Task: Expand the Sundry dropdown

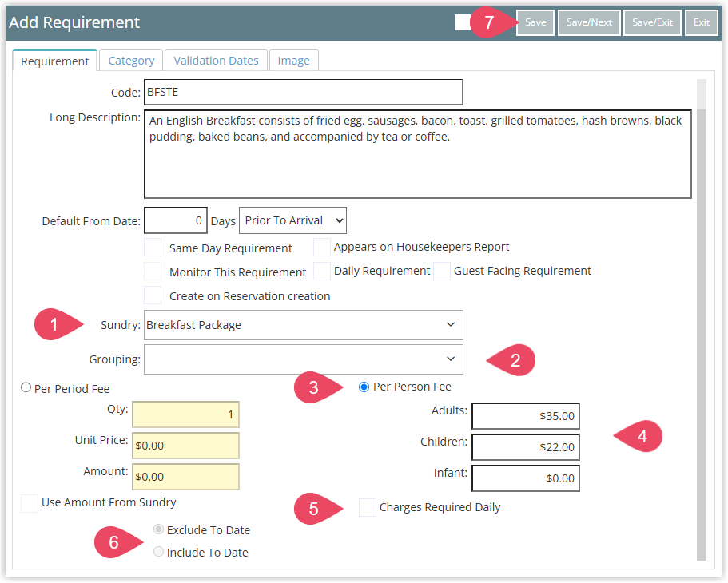Action: [303, 325]
